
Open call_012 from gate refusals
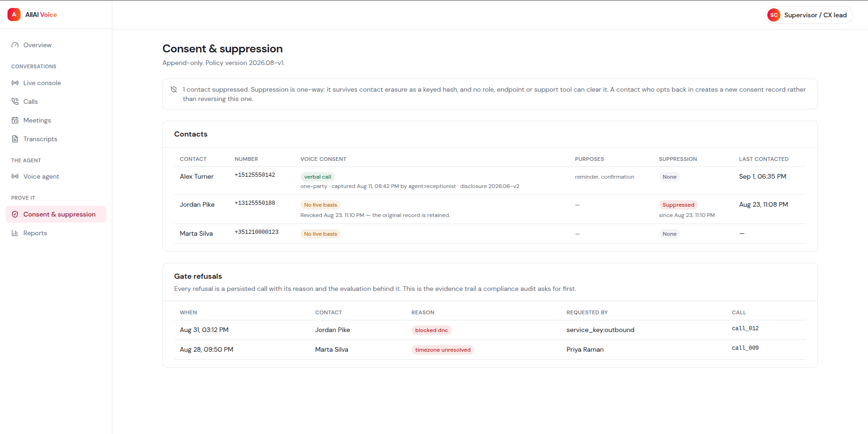tap(745, 329)
